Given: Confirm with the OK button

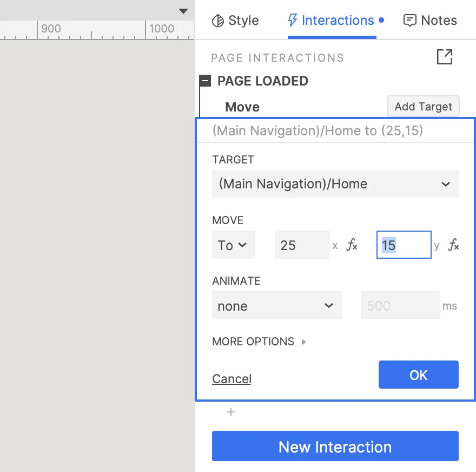Looking at the screenshot, I should (418, 375).
